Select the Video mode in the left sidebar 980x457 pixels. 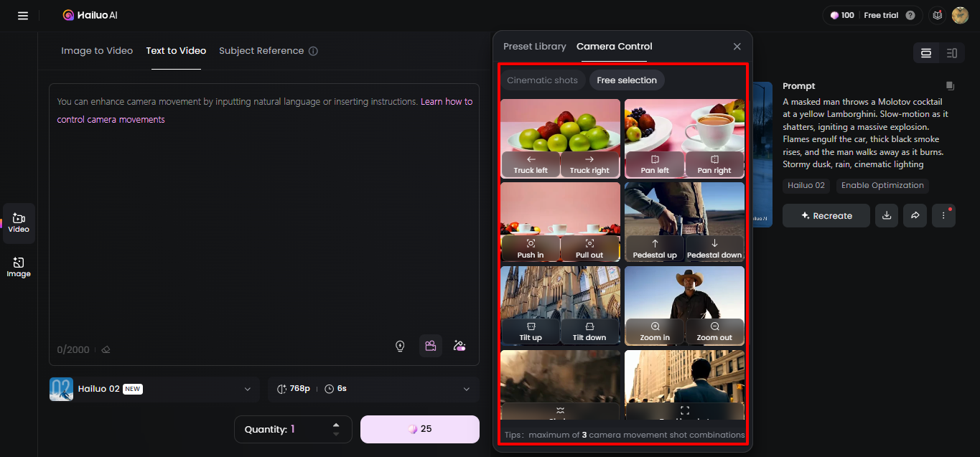point(19,223)
